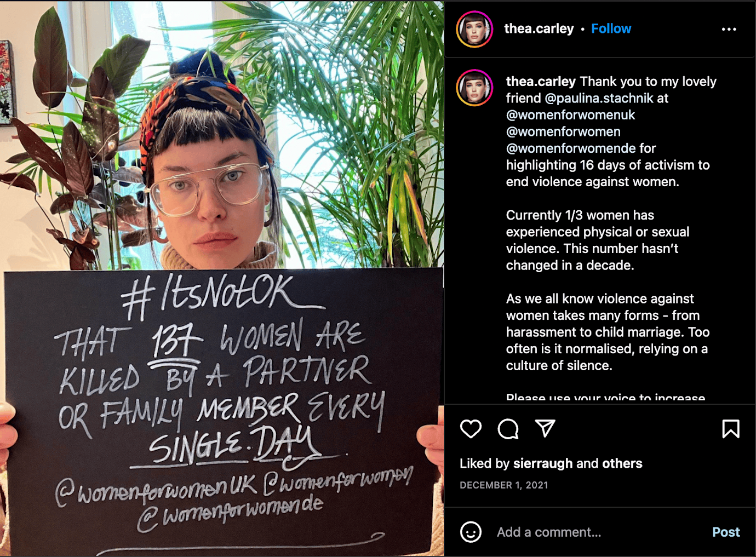Share post using paper plane icon
Screen dimensions: 756x557
(545, 428)
